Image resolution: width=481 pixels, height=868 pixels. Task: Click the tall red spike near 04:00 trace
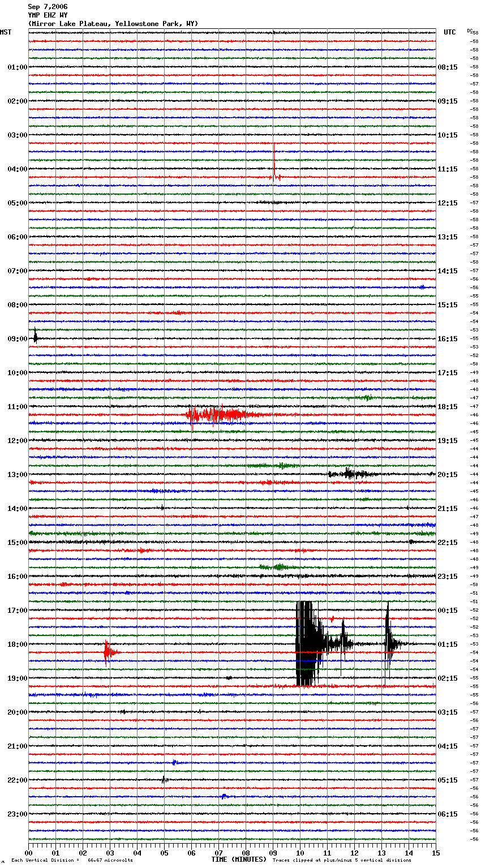point(274,161)
